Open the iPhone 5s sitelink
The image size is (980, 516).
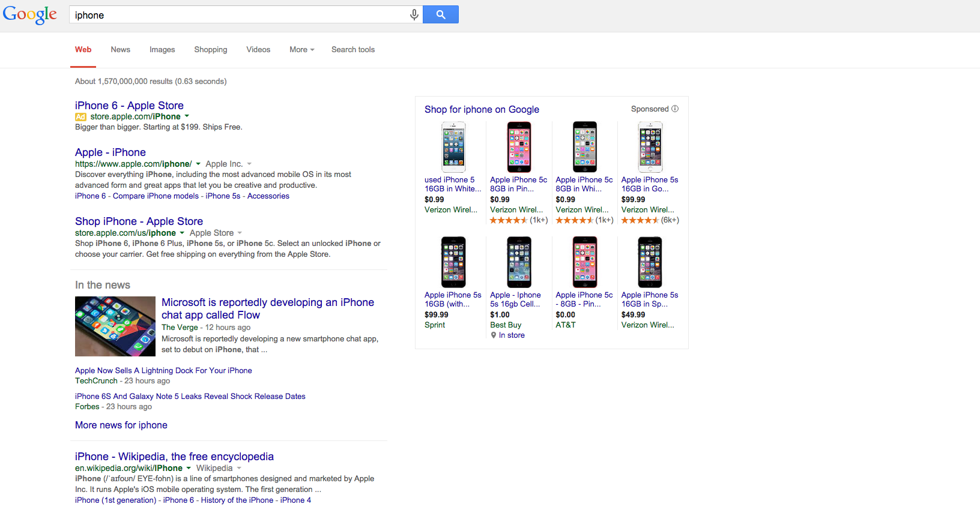223,196
